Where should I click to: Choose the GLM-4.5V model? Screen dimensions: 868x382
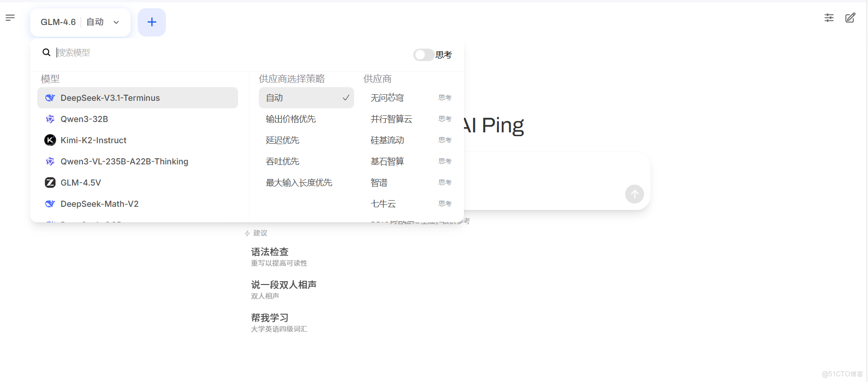138,183
